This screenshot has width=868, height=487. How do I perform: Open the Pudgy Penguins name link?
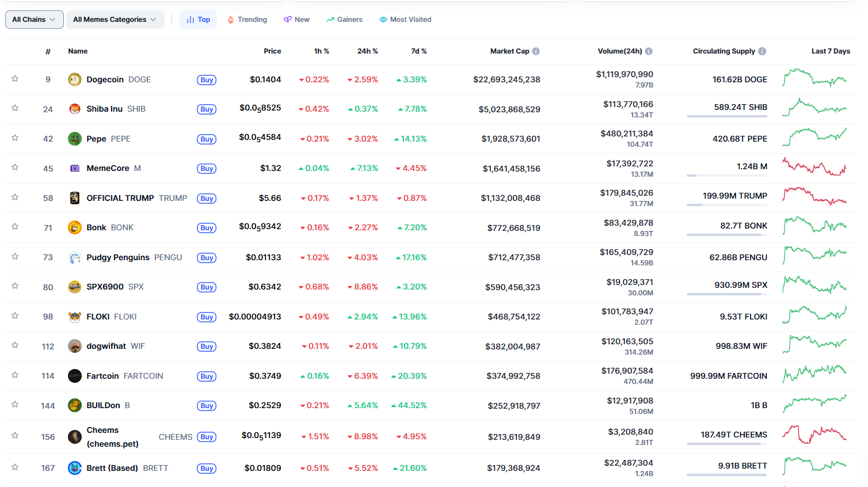click(118, 257)
